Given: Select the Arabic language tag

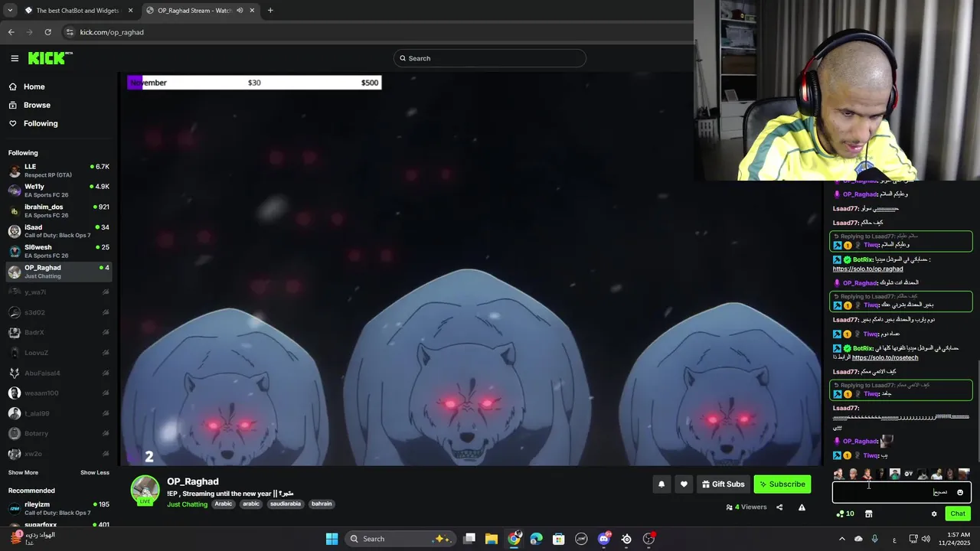Looking at the screenshot, I should (x=224, y=504).
